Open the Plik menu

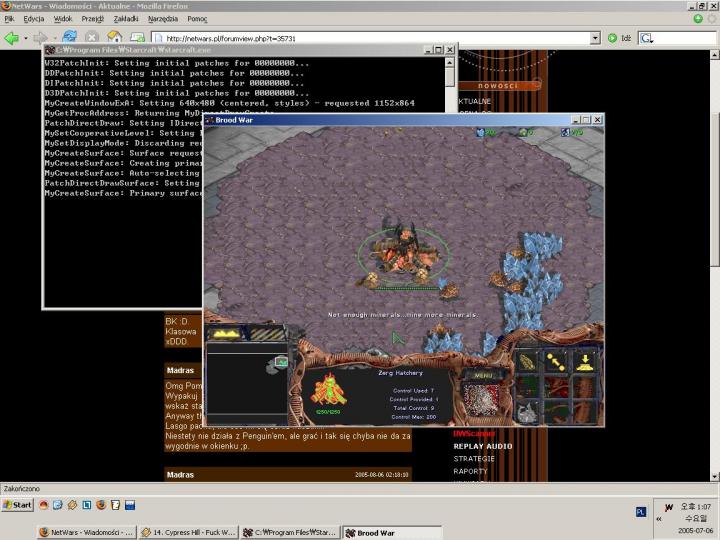(9, 19)
